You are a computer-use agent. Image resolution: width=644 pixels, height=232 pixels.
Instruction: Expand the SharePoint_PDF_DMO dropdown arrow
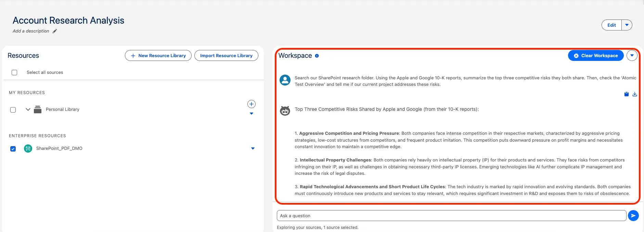click(x=253, y=149)
